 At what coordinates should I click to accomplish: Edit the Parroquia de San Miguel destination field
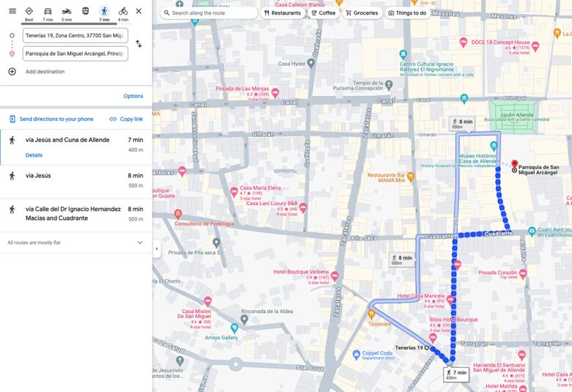coord(75,53)
